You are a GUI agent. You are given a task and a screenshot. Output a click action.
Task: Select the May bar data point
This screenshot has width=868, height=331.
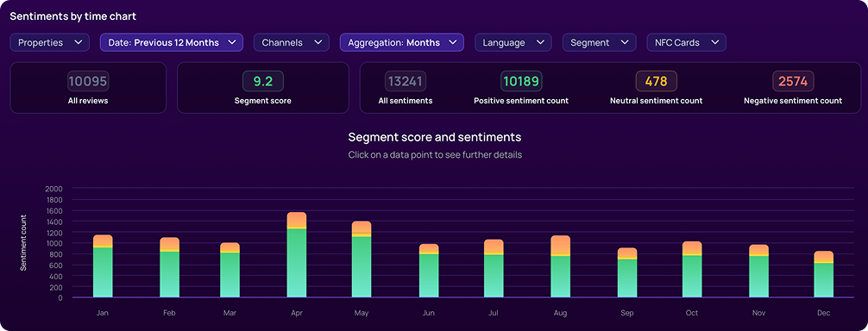362,259
